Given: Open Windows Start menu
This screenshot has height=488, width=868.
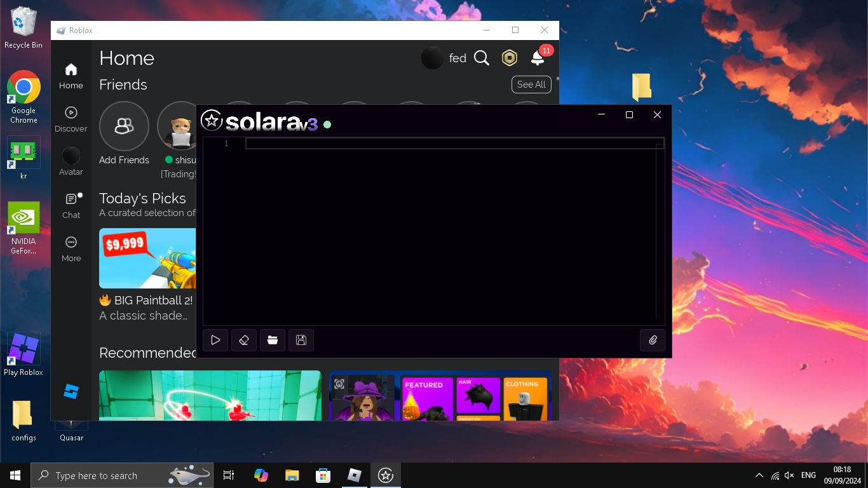Looking at the screenshot, I should [15, 475].
